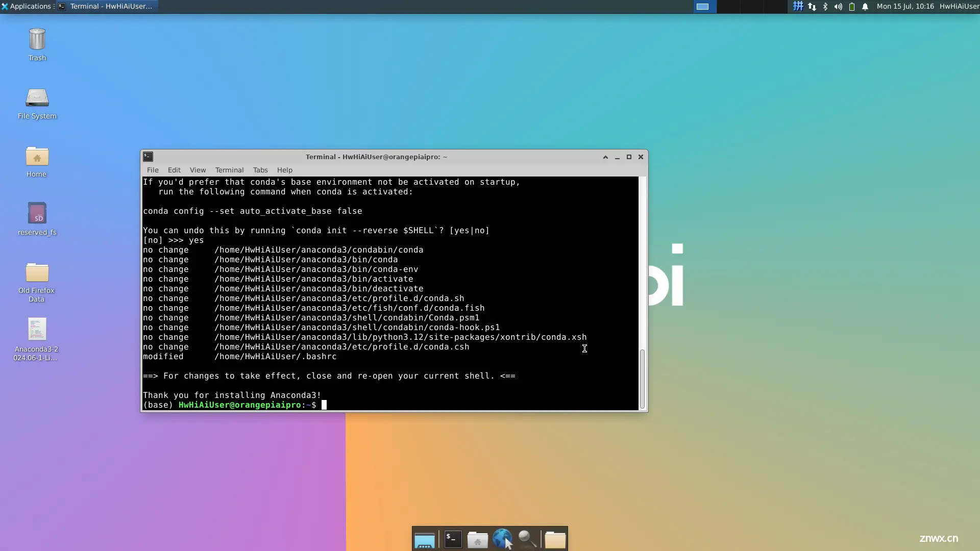Viewport: 980px width, 551px height.
Task: Click the Help menu in Terminal
Action: (x=284, y=169)
